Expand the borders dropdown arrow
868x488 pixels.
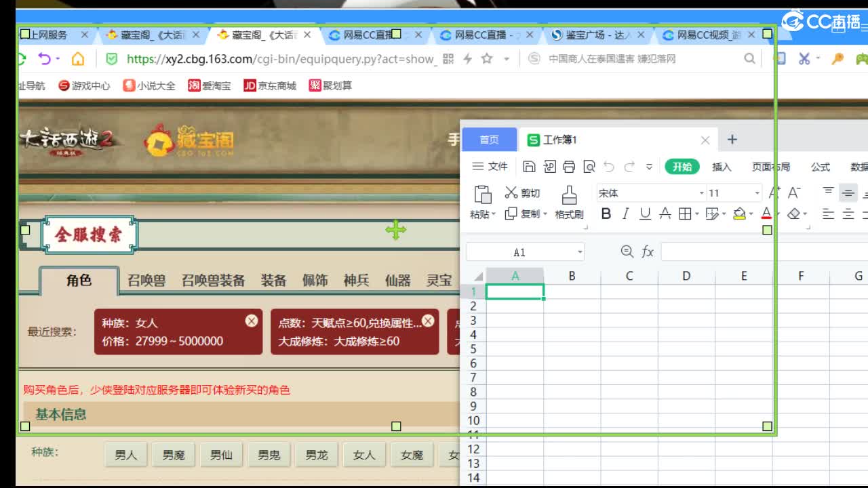click(696, 214)
